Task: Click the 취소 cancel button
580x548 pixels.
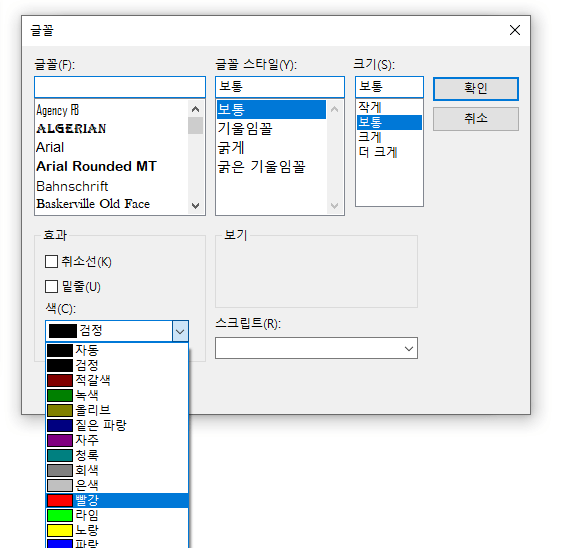Action: 476,119
